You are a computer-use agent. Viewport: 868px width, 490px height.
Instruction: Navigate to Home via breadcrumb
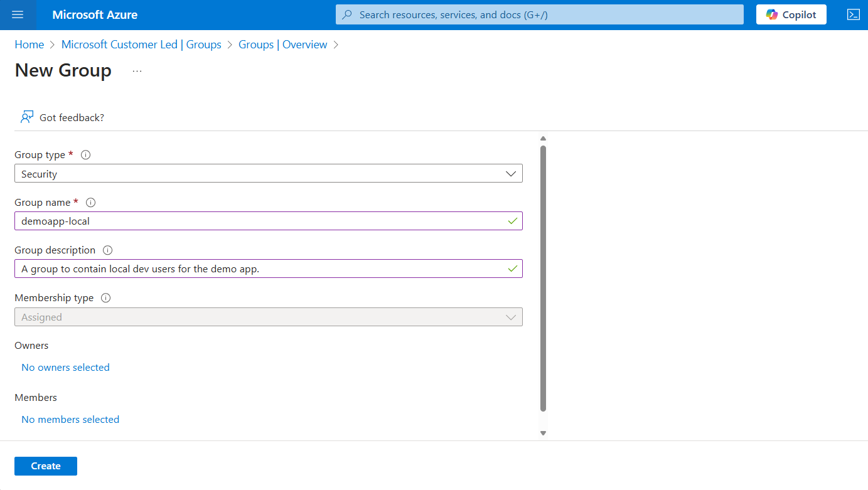coord(29,44)
